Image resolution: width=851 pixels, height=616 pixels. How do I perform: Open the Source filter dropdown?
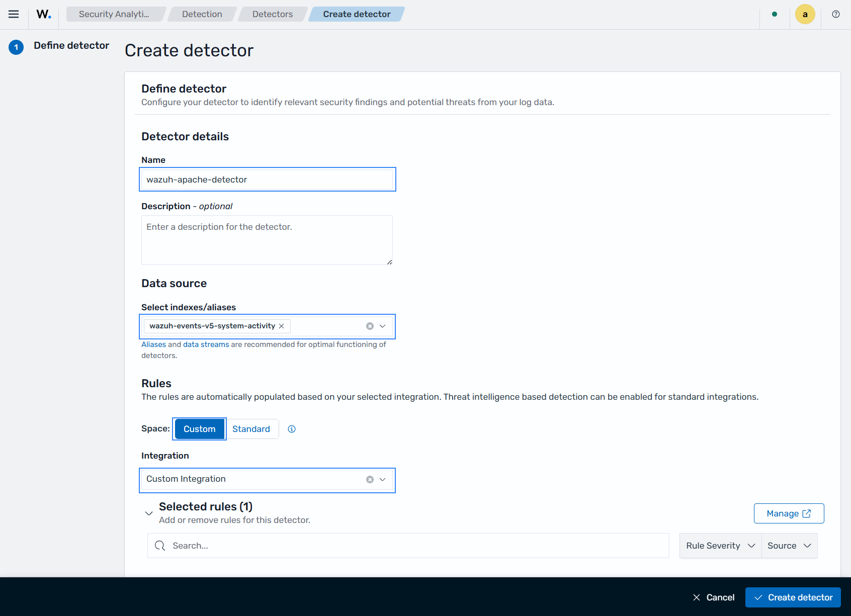click(790, 546)
